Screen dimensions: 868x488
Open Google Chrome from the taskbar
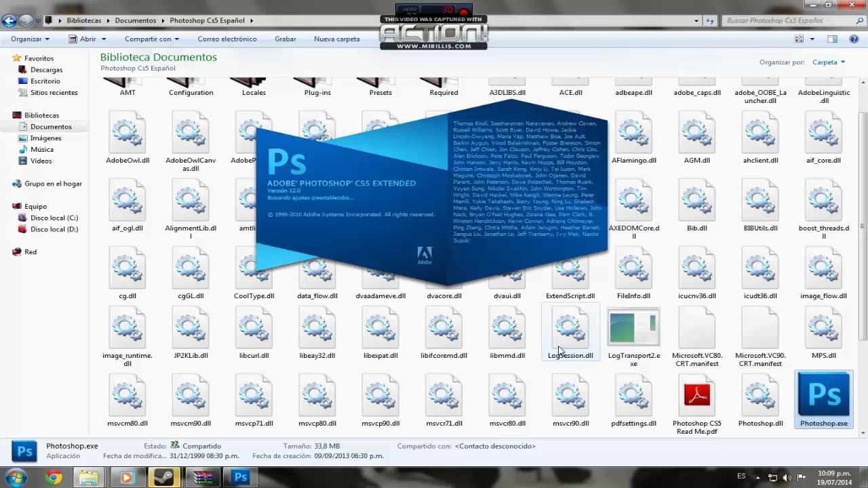click(x=54, y=477)
